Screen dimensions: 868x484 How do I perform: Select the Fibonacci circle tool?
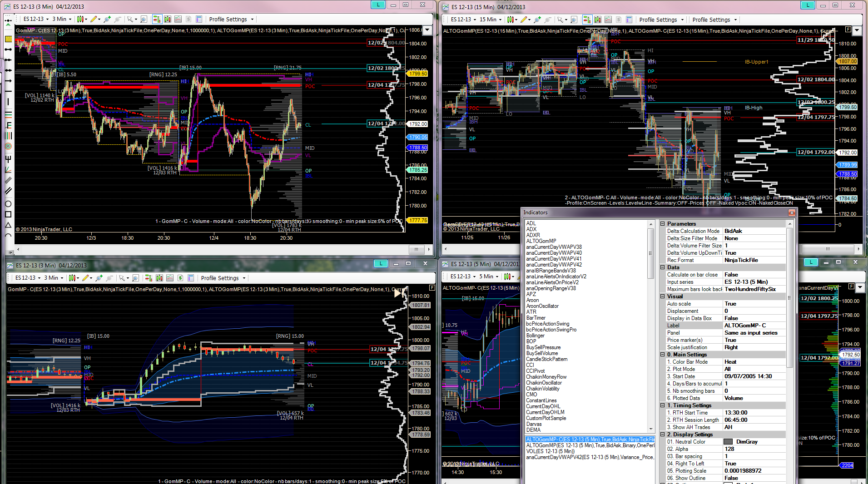tap(8, 146)
